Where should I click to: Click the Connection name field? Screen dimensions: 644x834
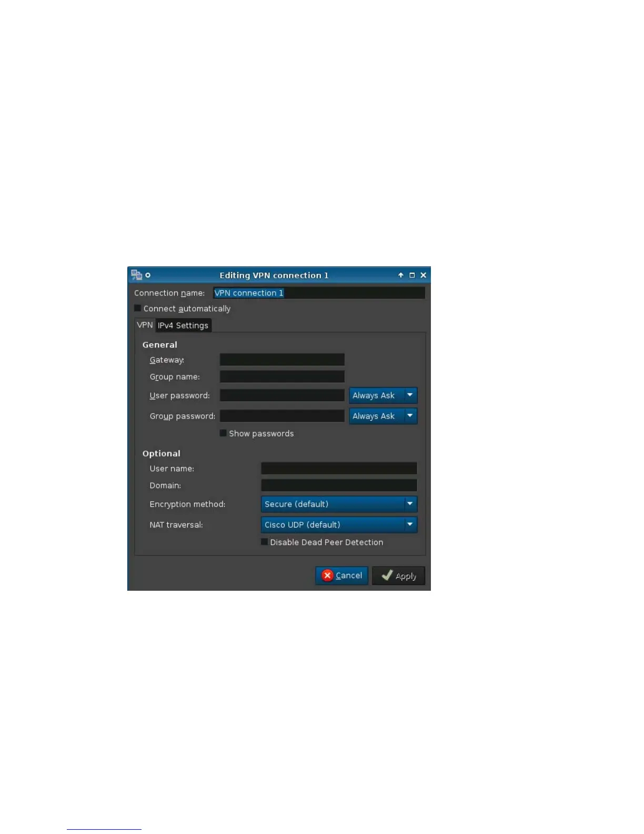319,293
